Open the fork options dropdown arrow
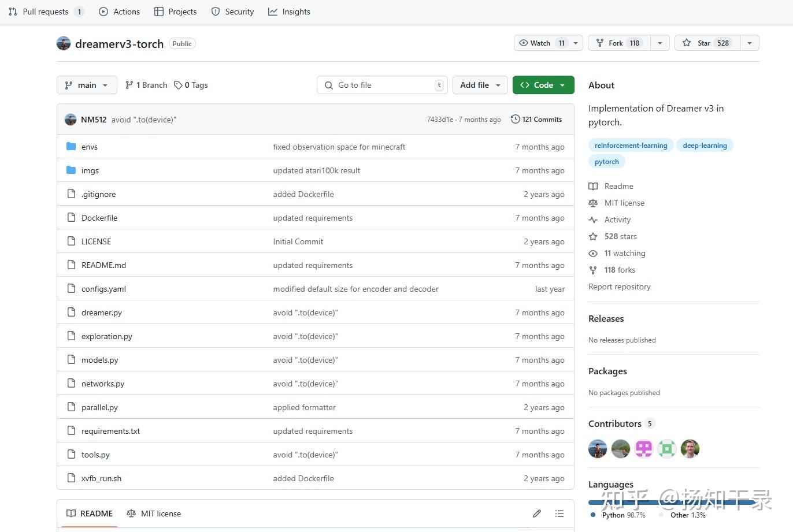Screen dimensions: 793x532 click(x=660, y=43)
